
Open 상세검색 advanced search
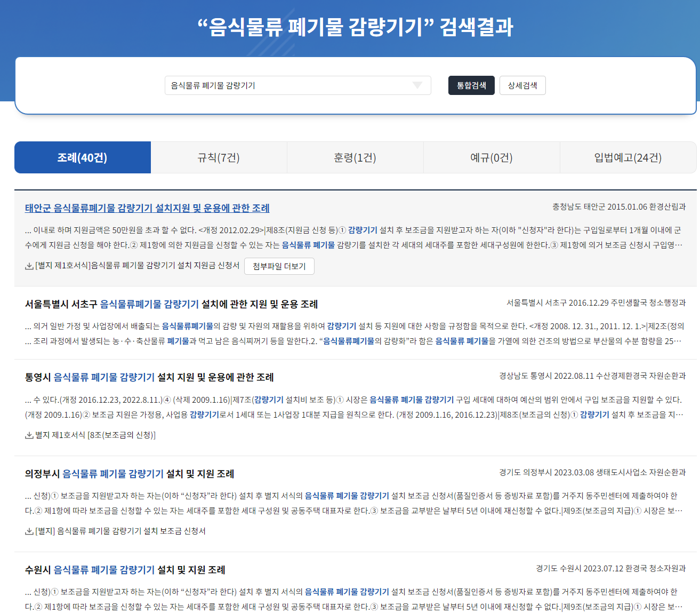pos(522,85)
